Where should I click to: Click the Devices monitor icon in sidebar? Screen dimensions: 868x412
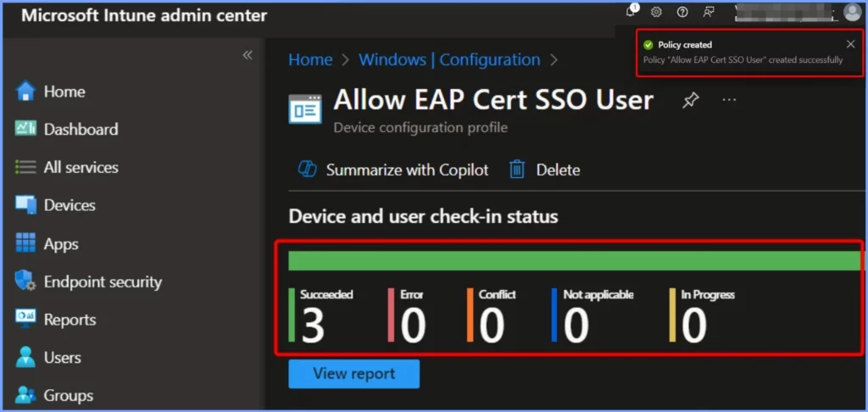(x=25, y=205)
